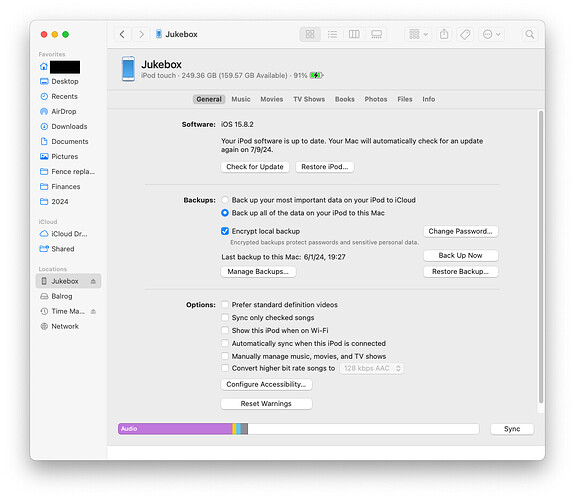Image resolution: width=575 pixels, height=500 pixels.
Task: Check Sync only checked songs
Action: point(225,317)
